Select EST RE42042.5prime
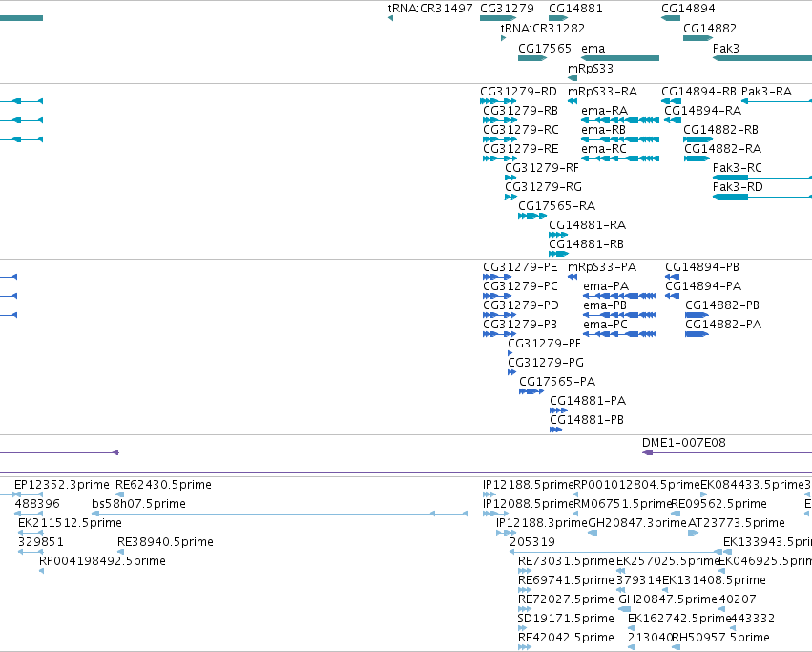This screenshot has width=812, height=652. (x=525, y=647)
